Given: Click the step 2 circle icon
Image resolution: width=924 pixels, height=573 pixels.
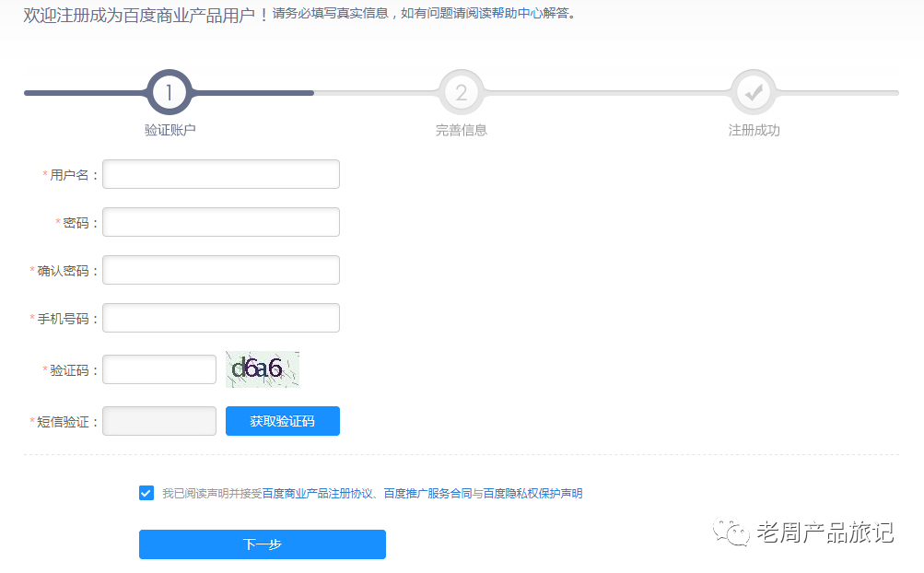Looking at the screenshot, I should click(462, 92).
